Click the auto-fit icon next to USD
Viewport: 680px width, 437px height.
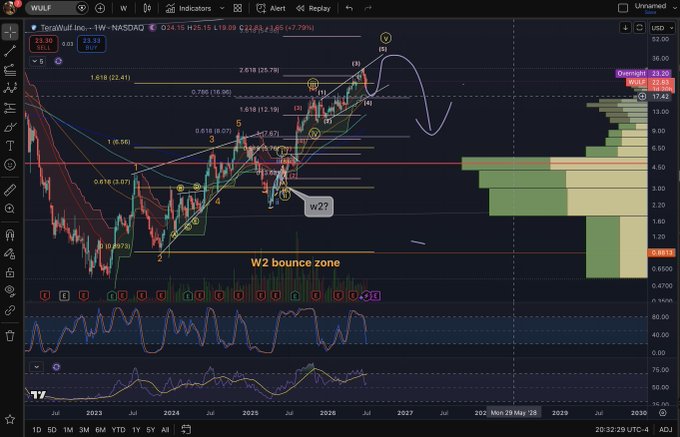(639, 28)
